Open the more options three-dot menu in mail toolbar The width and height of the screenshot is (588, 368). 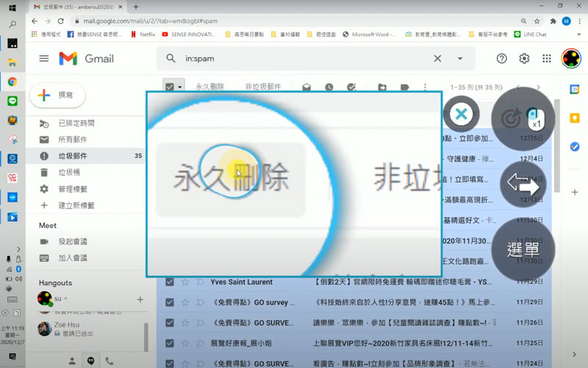[x=425, y=87]
